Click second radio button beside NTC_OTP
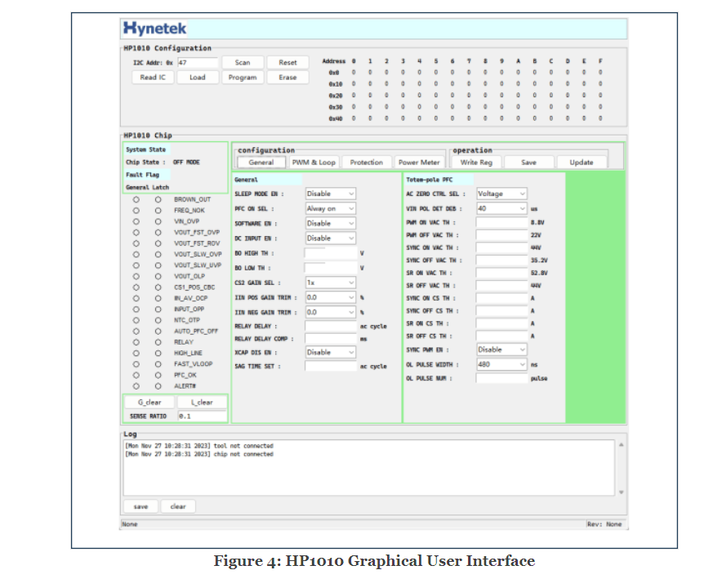722x588 pixels. (158, 320)
